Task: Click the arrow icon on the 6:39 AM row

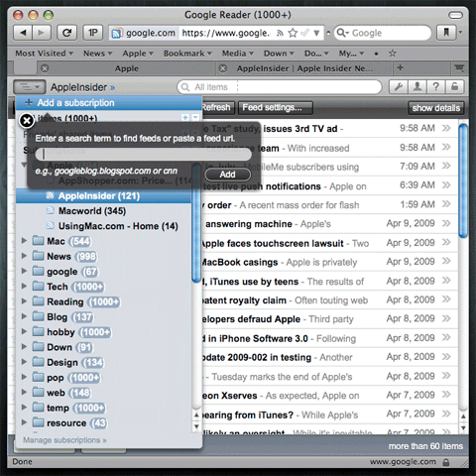Action: 446,184
